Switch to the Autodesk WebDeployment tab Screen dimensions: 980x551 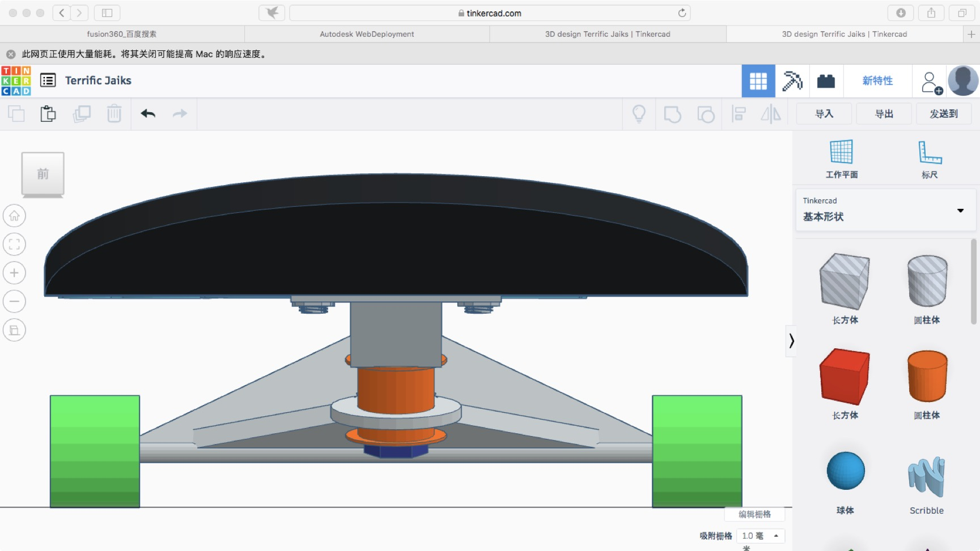[x=367, y=34]
